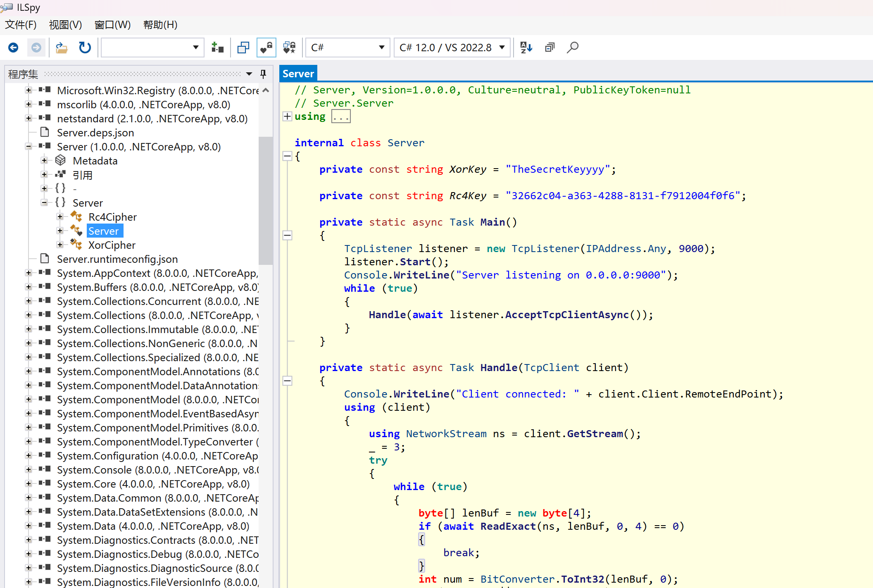873x588 pixels.
Task: Click the collapse all tree nodes icon
Action: coord(549,48)
